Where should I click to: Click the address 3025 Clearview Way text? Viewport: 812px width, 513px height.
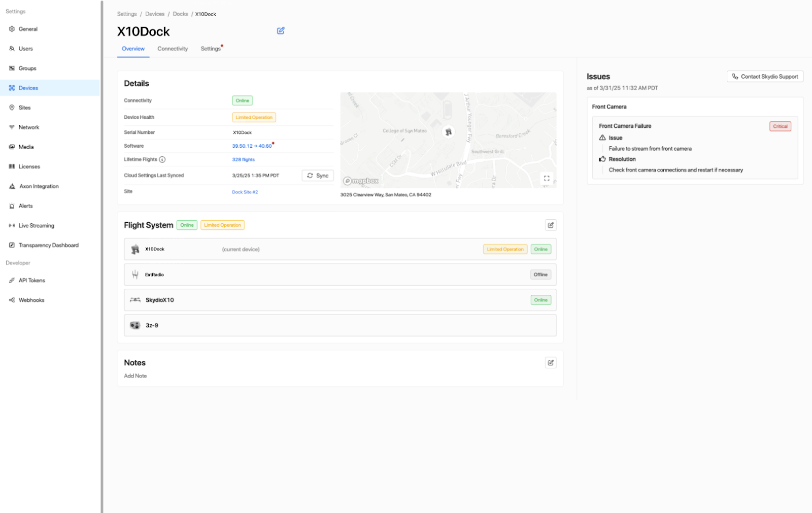[386, 195]
